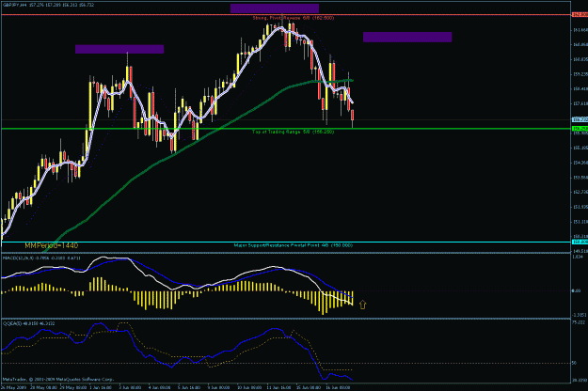Select the orange up-arrow in the MACD window

pos(362,305)
